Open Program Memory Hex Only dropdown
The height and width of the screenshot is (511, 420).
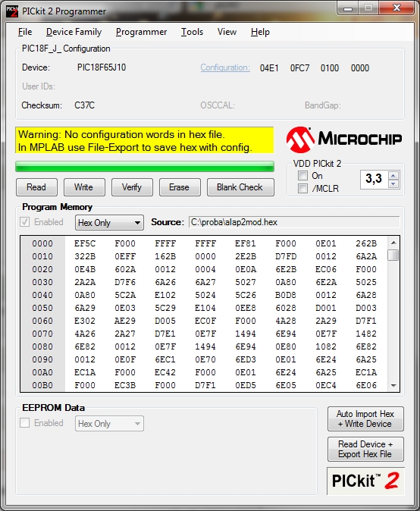(x=109, y=223)
